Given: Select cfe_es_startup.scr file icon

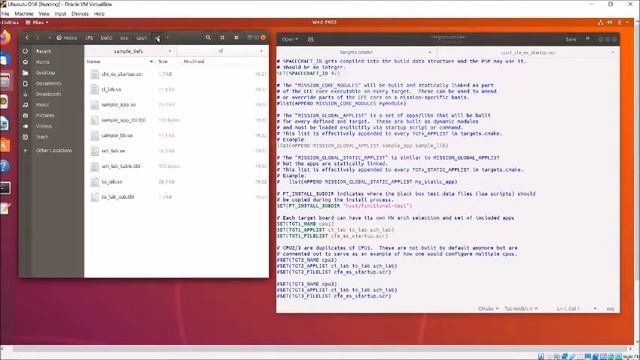Looking at the screenshot, I should [94, 74].
